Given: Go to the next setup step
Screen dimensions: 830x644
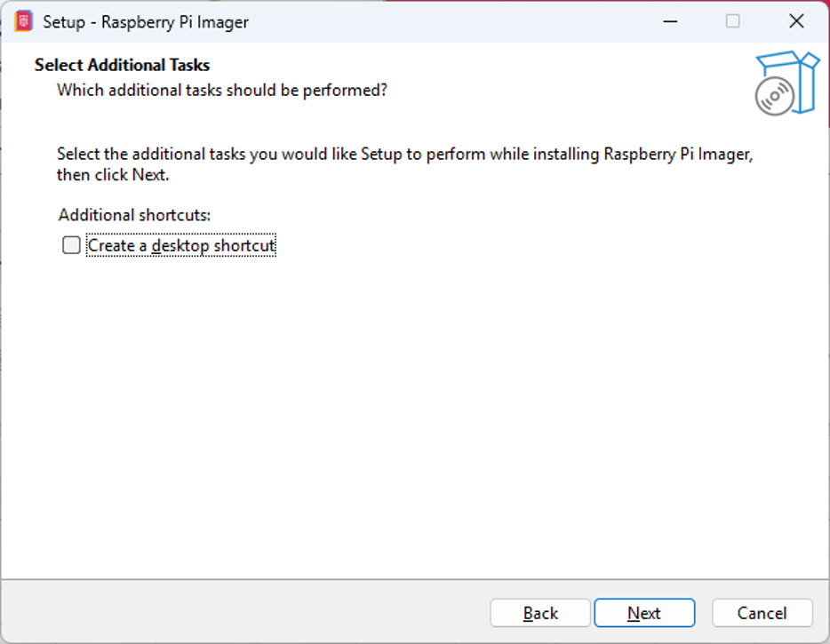Looking at the screenshot, I should tap(644, 613).
